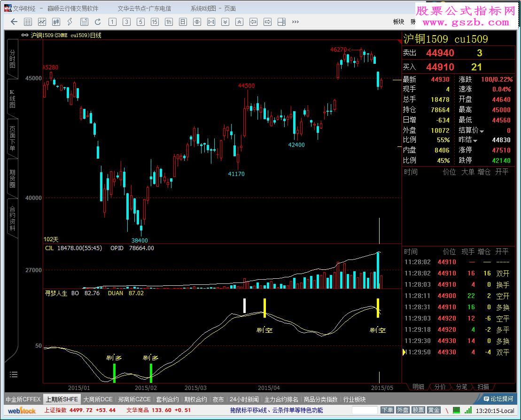Screen dimensions: 521x420
Task: Click the back arrow toolbar icon
Action: tap(14, 22)
